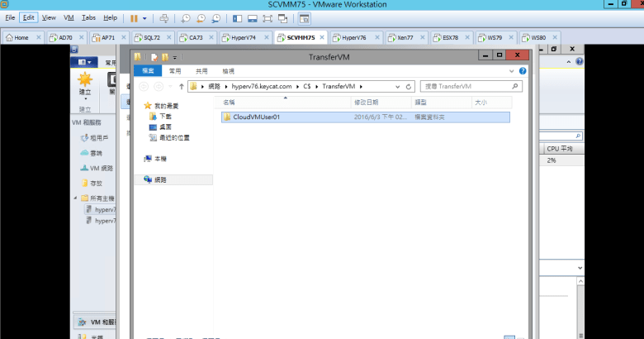Click the 建立 star icon in SCVMM
644x339 pixels.
tap(85, 80)
